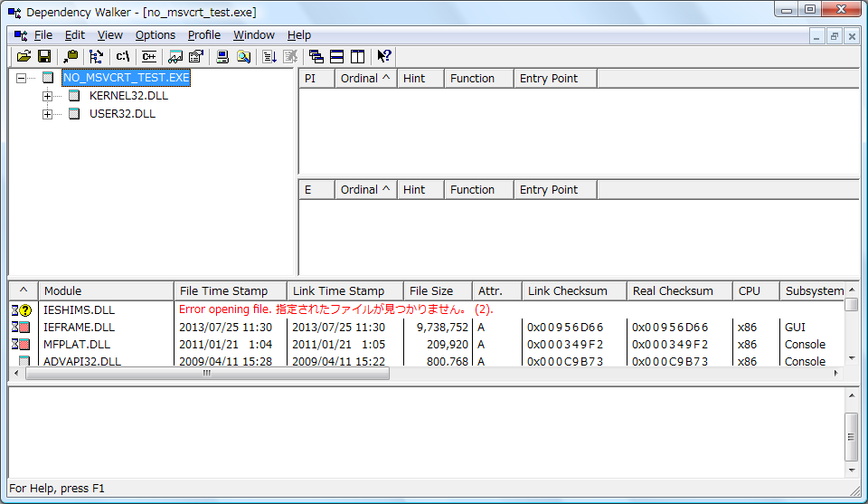Click the module list horizontal scrollbar thumb
The image size is (868, 504).
(x=207, y=374)
